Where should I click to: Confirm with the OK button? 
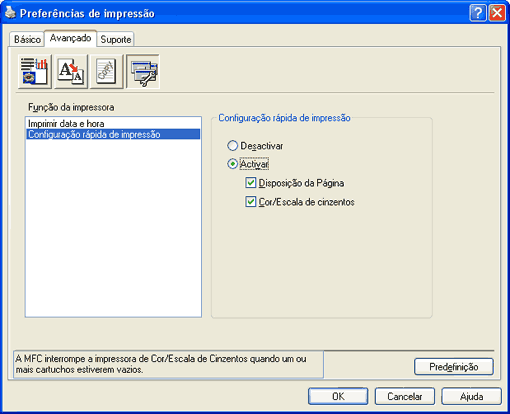tap(338, 396)
